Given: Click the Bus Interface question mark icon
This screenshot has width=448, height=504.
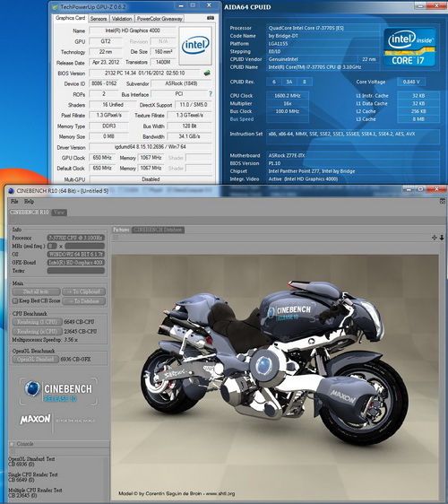Looking at the screenshot, I should click(x=211, y=94).
